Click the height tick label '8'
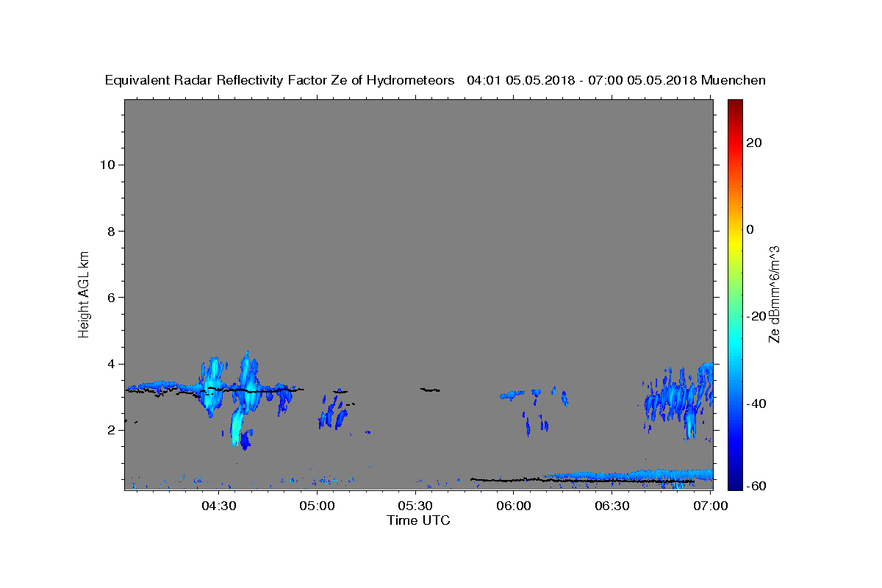This screenshot has height=588, width=882. 112,231
